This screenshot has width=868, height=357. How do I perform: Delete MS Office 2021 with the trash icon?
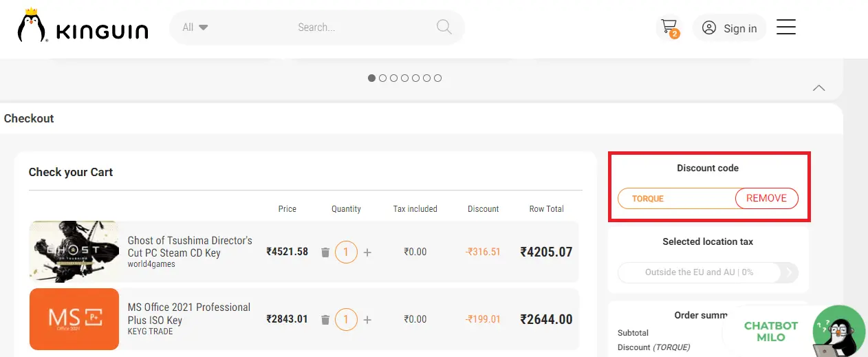(325, 320)
